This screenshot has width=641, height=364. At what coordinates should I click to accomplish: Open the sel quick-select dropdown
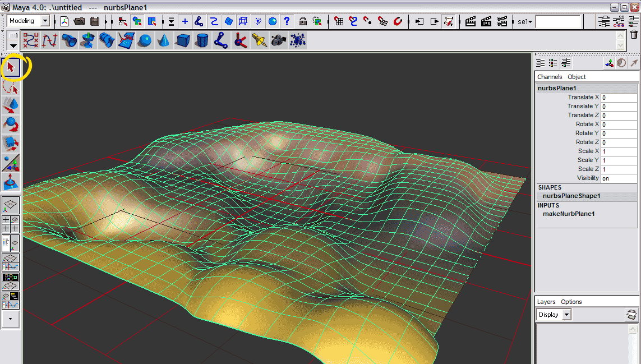pos(525,22)
